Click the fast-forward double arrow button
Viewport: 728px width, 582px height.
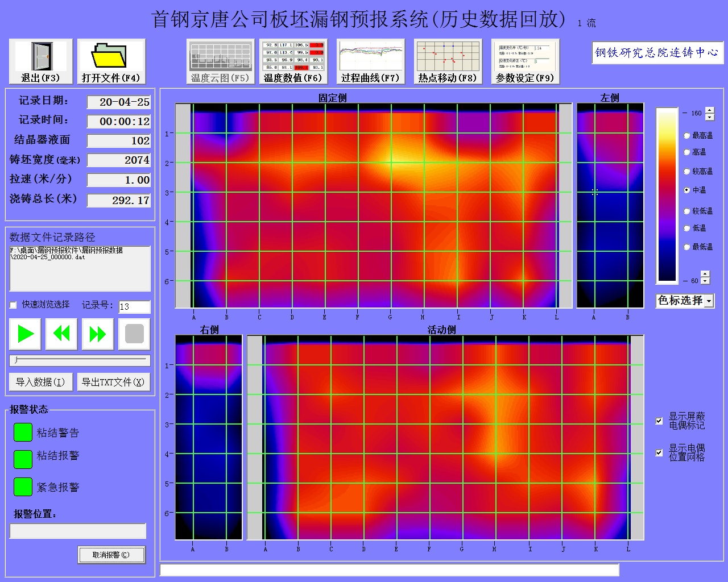point(98,334)
